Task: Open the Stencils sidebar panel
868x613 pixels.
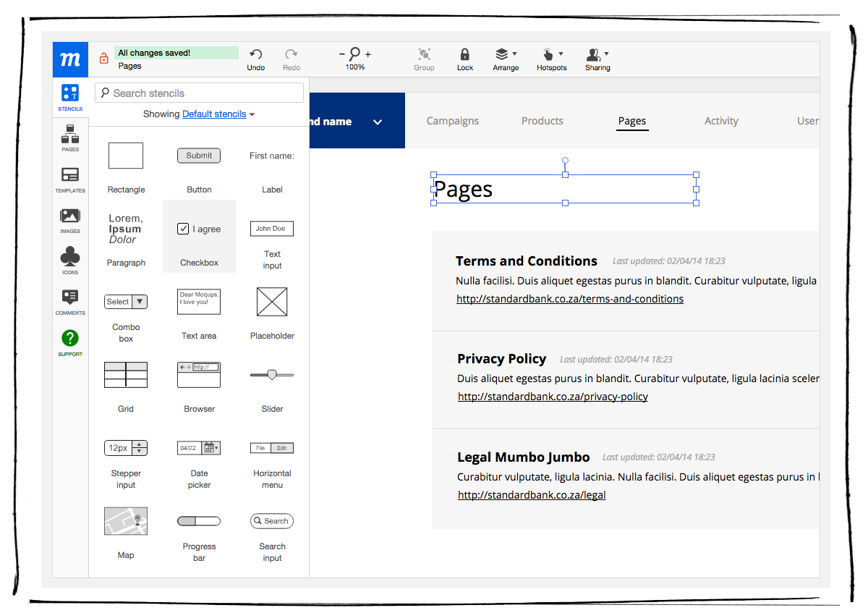Action: [70, 98]
